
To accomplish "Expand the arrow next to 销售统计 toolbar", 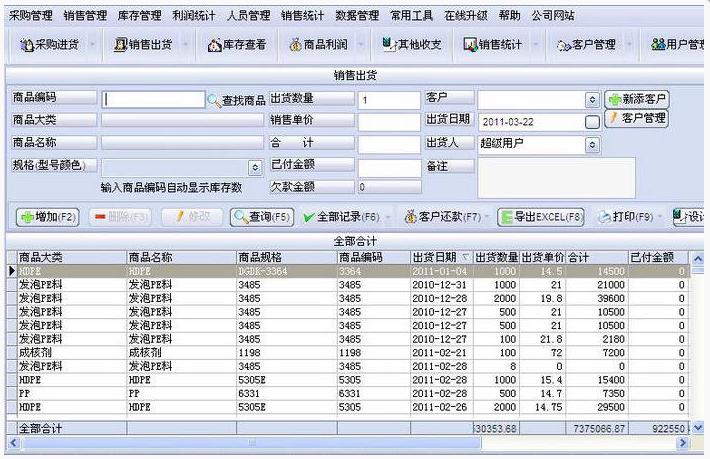I will (536, 44).
